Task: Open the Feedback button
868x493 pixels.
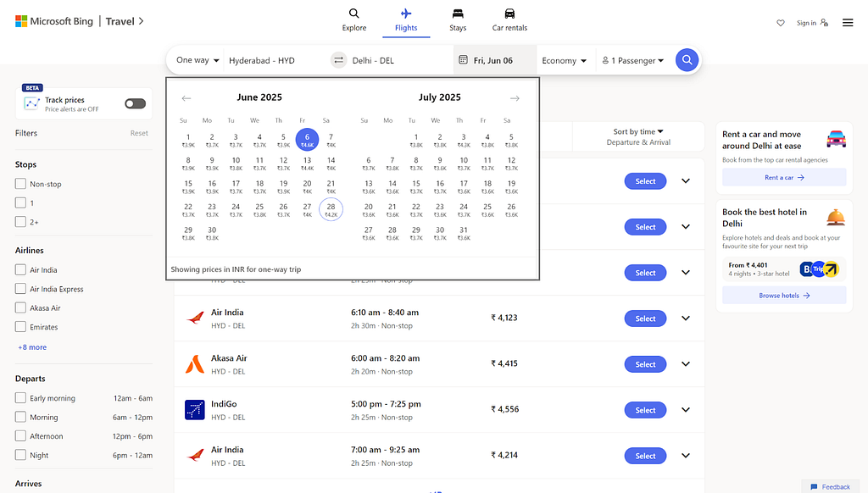Action: [830, 487]
